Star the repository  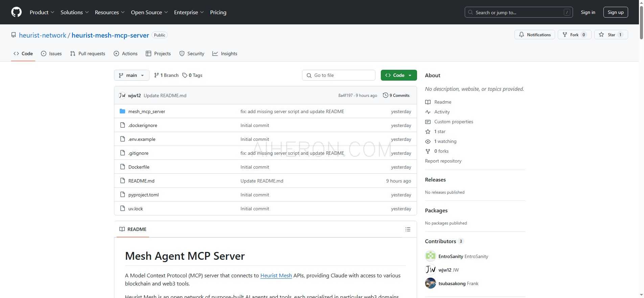click(x=611, y=35)
